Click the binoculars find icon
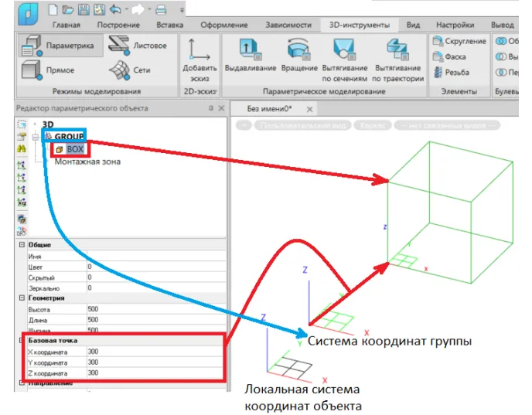 (22, 149)
